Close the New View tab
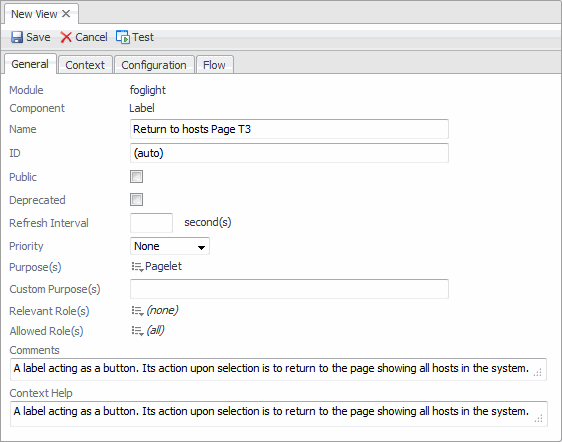562x442 pixels. click(x=66, y=14)
